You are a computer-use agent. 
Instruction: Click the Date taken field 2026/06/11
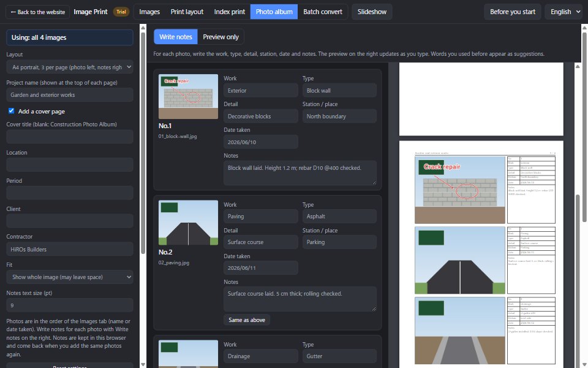[261, 268]
